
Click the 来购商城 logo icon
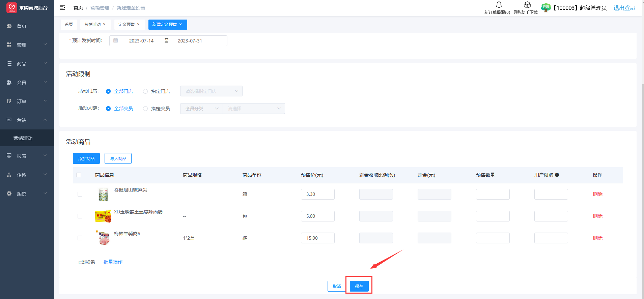pyautogui.click(x=11, y=7)
